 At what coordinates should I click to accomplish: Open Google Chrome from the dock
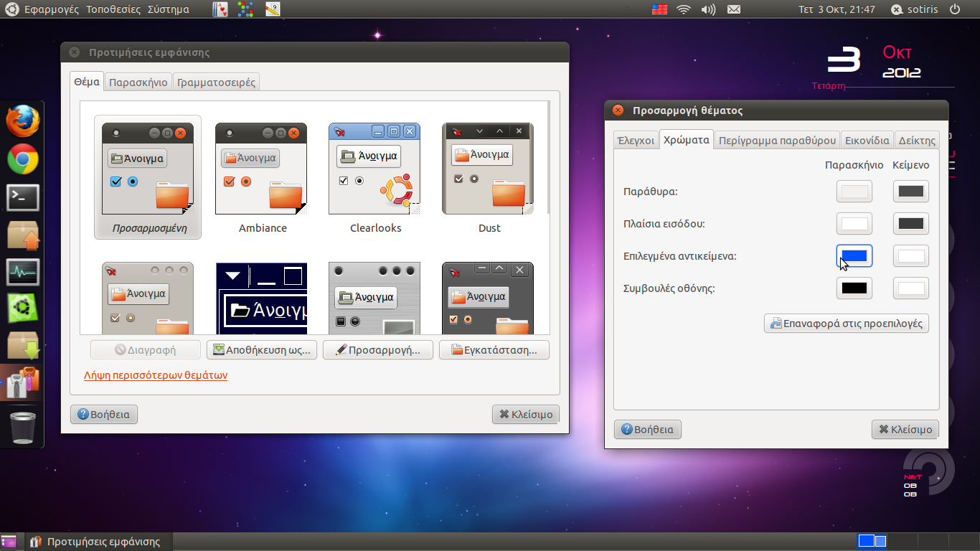22,159
